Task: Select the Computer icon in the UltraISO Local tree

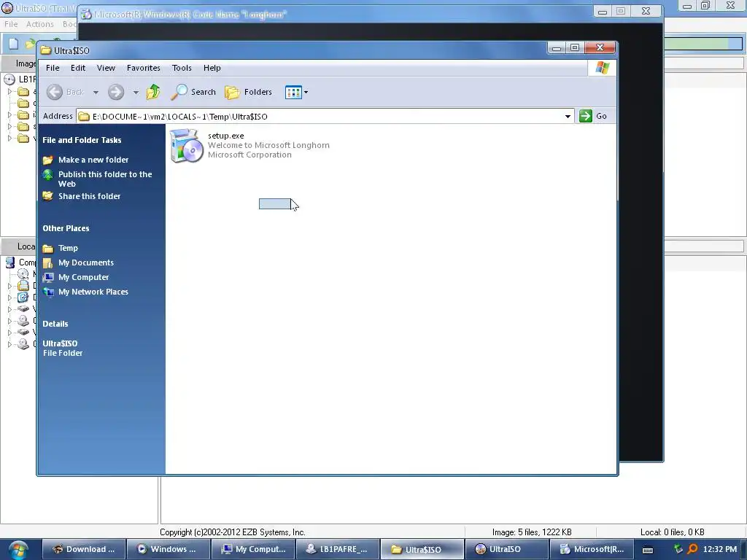Action: 10,262
